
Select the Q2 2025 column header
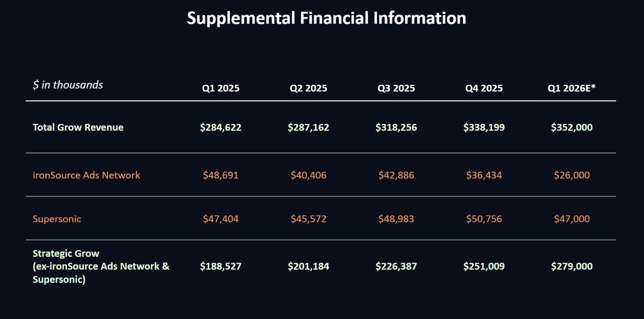tap(308, 88)
